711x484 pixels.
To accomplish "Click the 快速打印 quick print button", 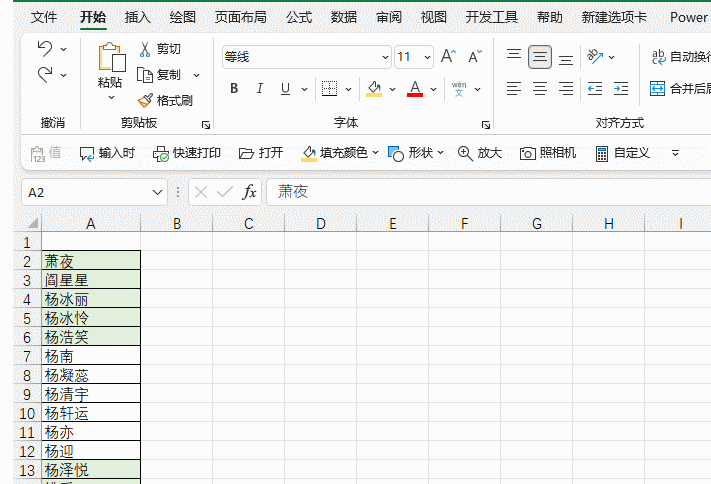I will tap(186, 153).
